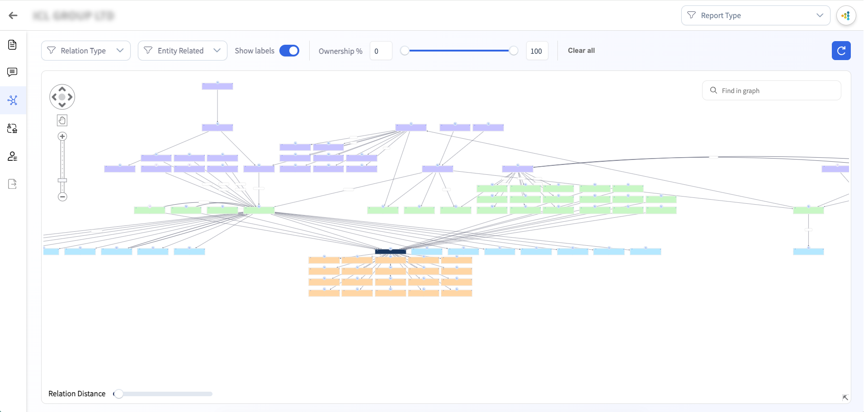Expand the Entity Related dropdown
The height and width of the screenshot is (412, 868).
tap(182, 51)
